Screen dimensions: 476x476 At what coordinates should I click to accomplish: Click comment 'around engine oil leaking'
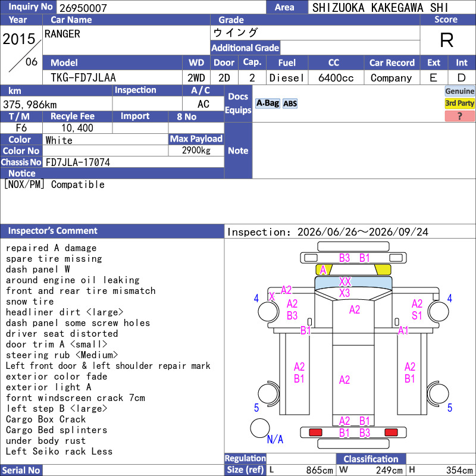pos(73,280)
